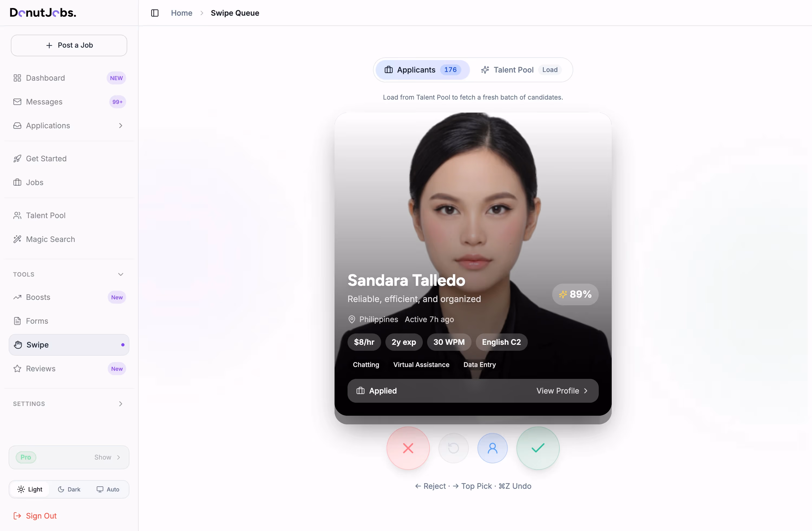The image size is (812, 531).
Task: Click the Sandara Talledo name heading
Action: pyautogui.click(x=406, y=280)
